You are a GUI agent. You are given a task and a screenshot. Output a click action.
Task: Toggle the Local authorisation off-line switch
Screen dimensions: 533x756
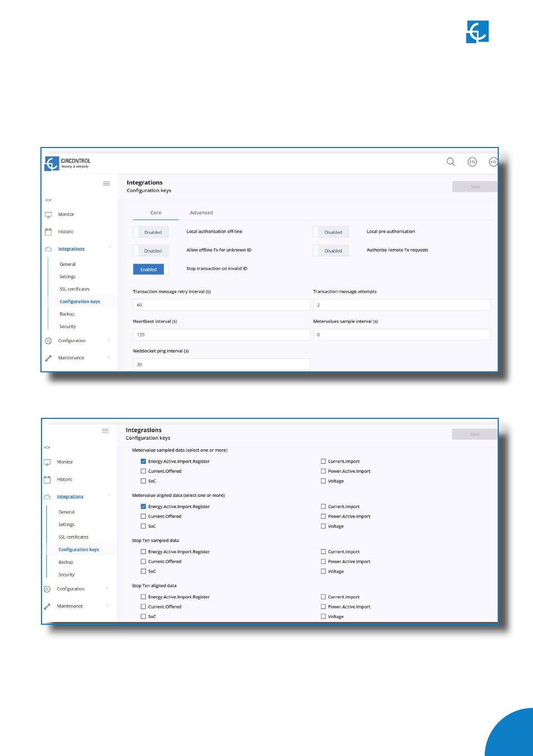pyautogui.click(x=151, y=232)
